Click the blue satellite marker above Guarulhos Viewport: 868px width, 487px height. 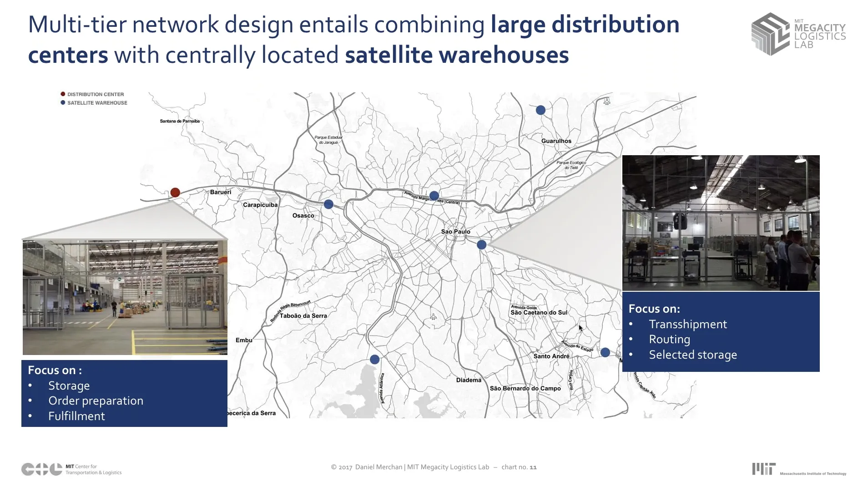[x=540, y=110]
